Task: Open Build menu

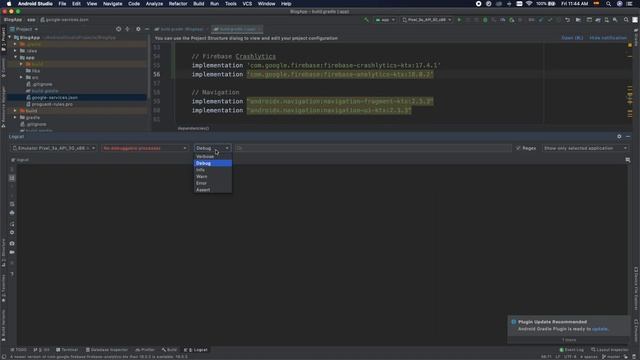Action: pyautogui.click(x=199, y=4)
